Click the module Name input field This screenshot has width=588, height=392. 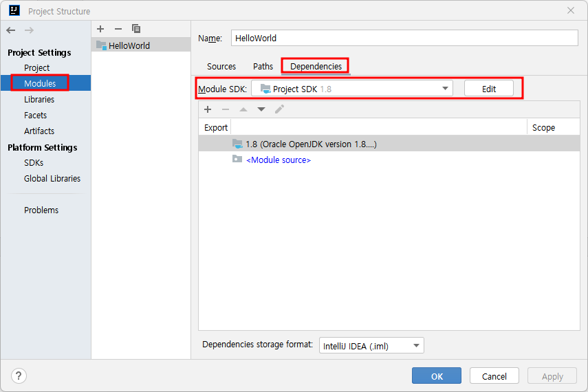click(404, 38)
